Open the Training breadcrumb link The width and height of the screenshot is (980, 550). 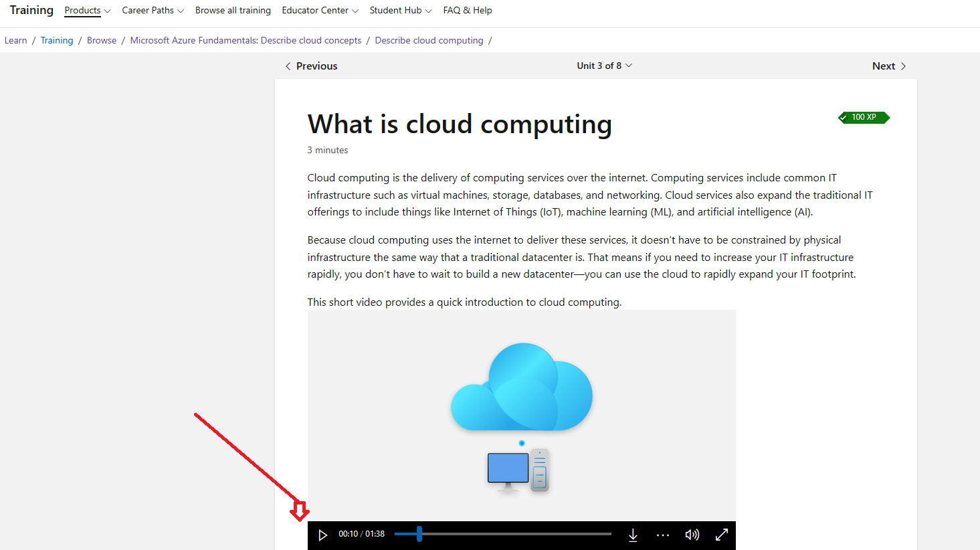[57, 41]
